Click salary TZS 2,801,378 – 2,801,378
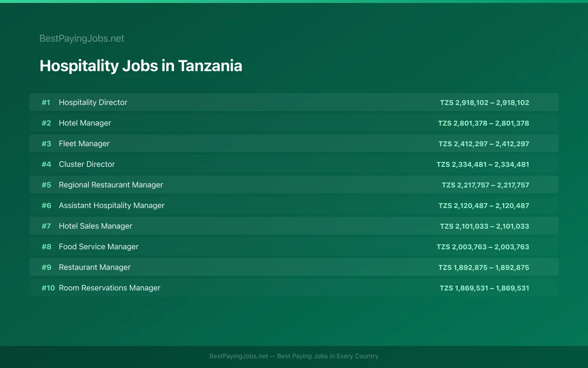Viewport: 588px width, 368px height. point(484,123)
